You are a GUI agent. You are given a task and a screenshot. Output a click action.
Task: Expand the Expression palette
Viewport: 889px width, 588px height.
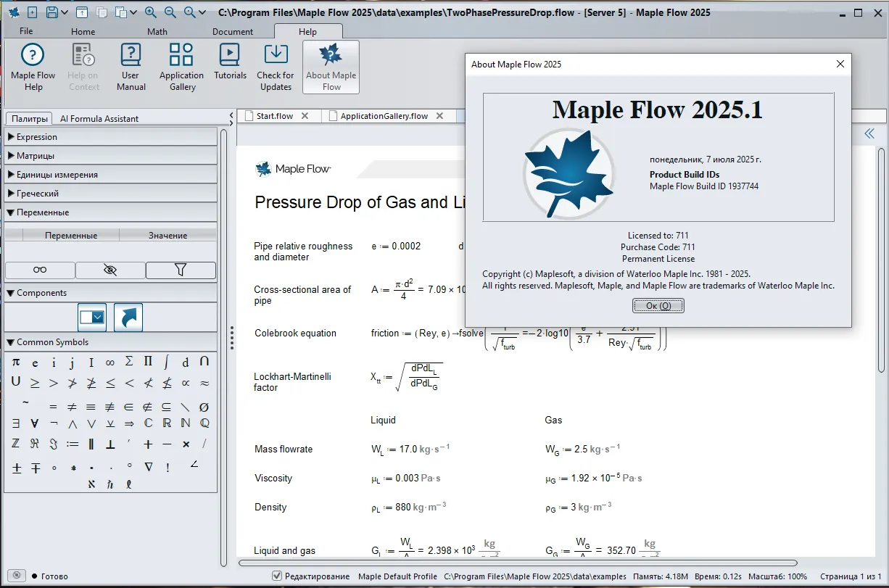click(110, 136)
